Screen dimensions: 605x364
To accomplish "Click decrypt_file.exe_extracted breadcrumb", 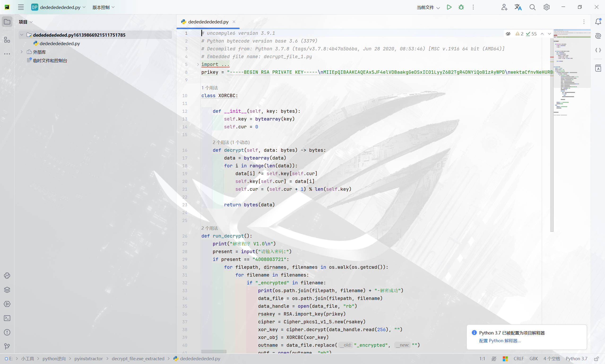I will coord(138,359).
